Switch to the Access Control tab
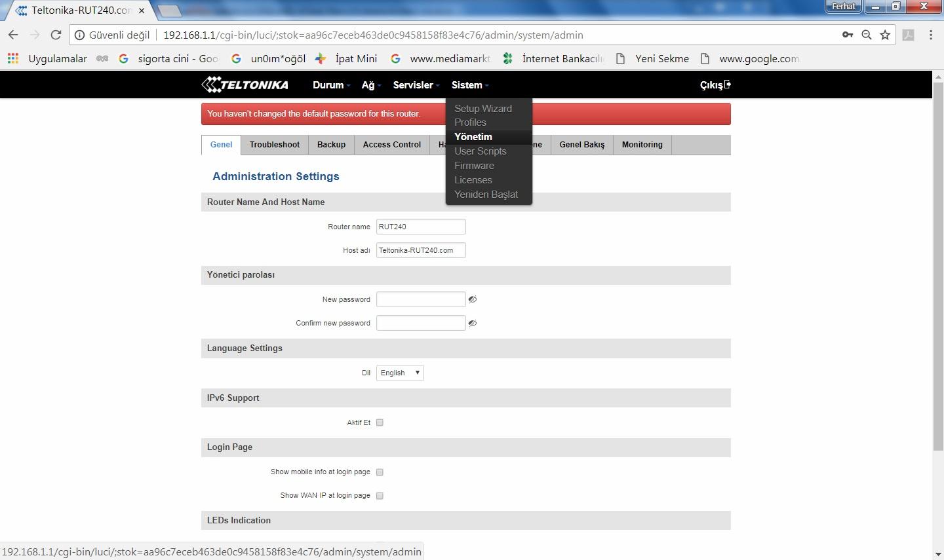This screenshot has width=944, height=560. click(x=392, y=145)
